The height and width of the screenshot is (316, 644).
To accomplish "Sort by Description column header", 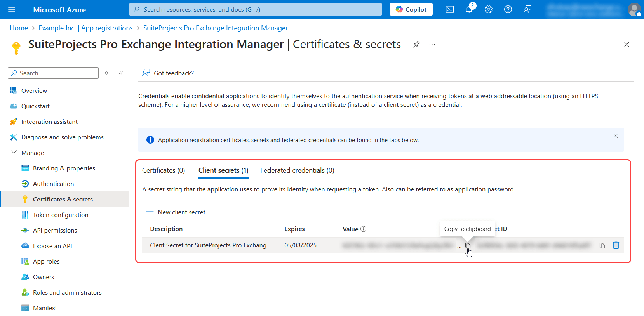I will tap(166, 229).
